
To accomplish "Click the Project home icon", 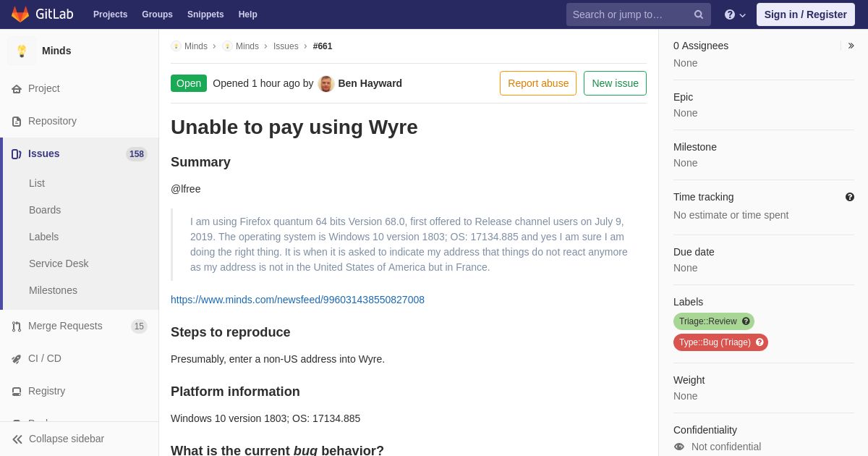I will point(17,89).
